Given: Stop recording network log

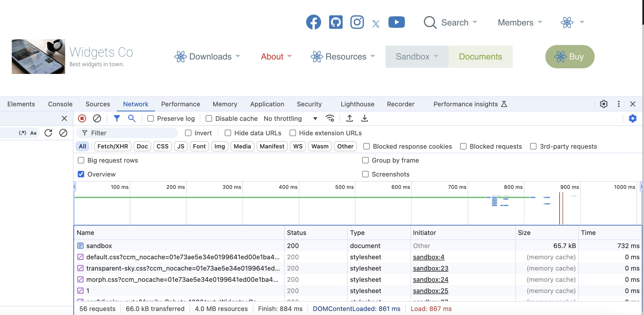Looking at the screenshot, I should pos(82,118).
